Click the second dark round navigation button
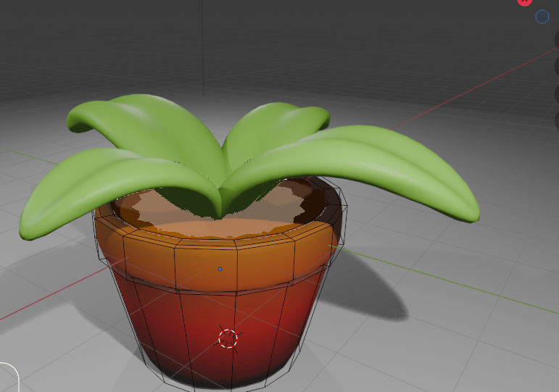The width and height of the screenshot is (559, 392). point(556,67)
